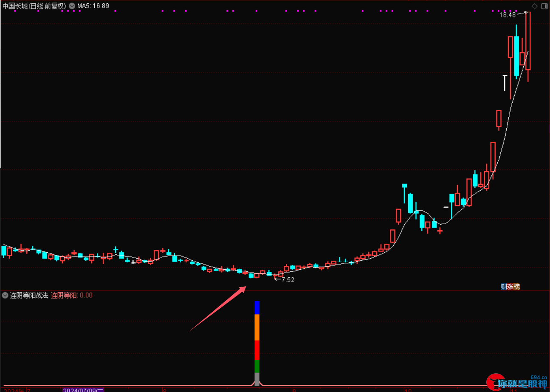550x392 pixels.
Task: Click the blue segment of signal bar
Action: click(257, 308)
